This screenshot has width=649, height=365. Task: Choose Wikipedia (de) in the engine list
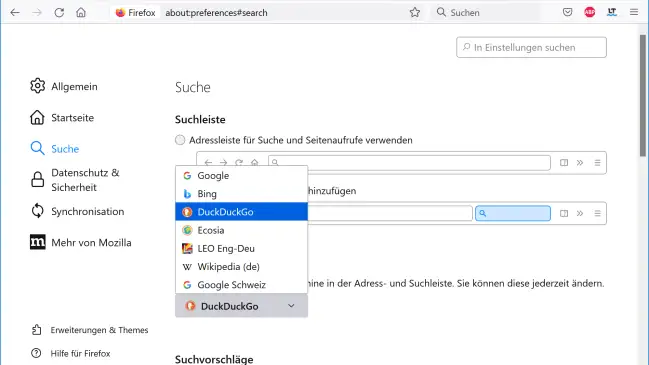[x=241, y=267]
